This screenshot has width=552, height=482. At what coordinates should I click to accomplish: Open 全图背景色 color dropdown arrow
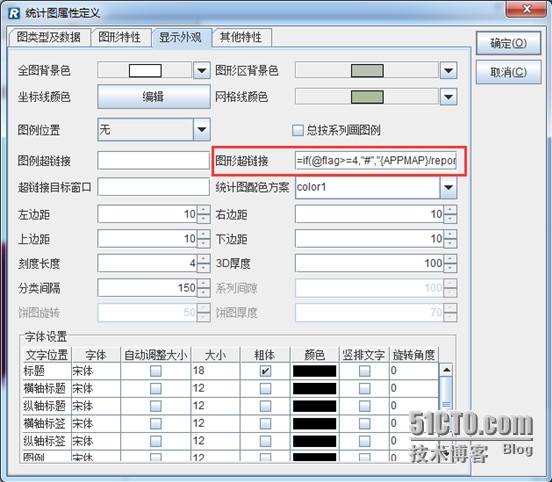tap(202, 70)
